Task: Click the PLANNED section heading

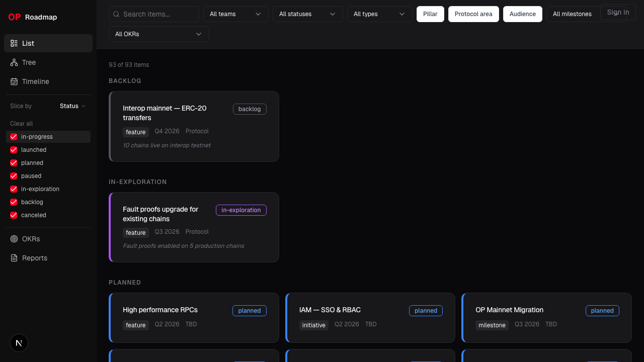Action: point(125,283)
